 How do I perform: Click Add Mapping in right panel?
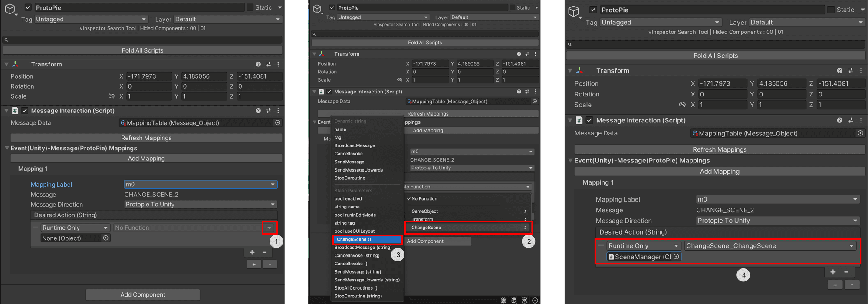(720, 172)
